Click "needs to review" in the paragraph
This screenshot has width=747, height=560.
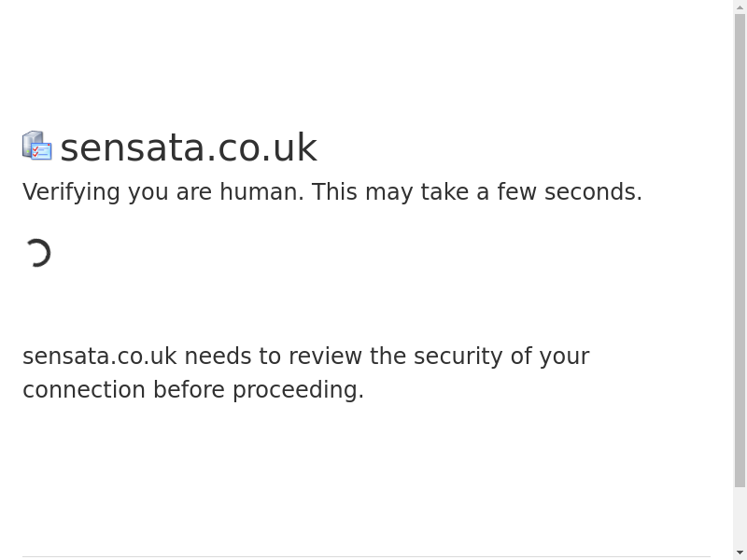coord(273,357)
